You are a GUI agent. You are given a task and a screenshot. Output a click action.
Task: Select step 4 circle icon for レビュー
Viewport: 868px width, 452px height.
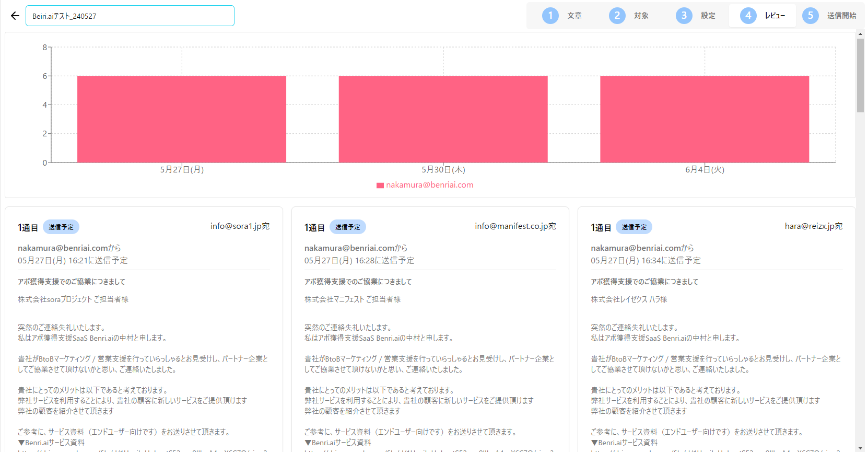coord(748,16)
